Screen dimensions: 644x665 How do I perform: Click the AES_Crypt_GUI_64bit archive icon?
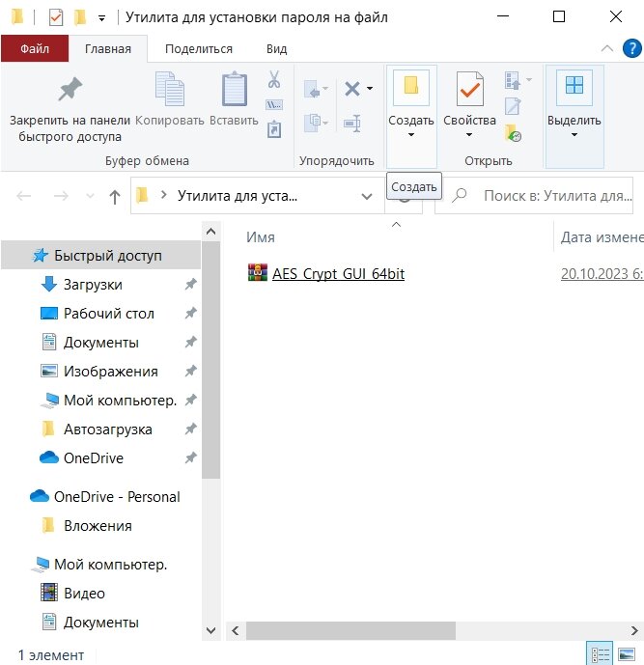pos(258,273)
